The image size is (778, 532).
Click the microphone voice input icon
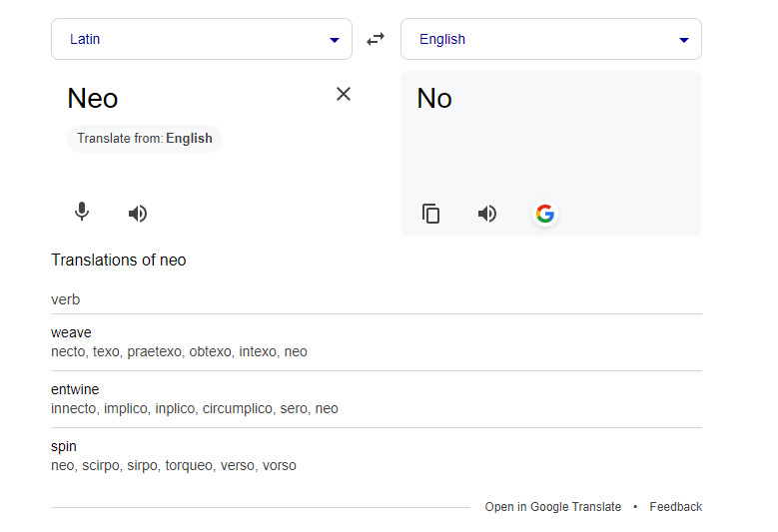tap(82, 213)
